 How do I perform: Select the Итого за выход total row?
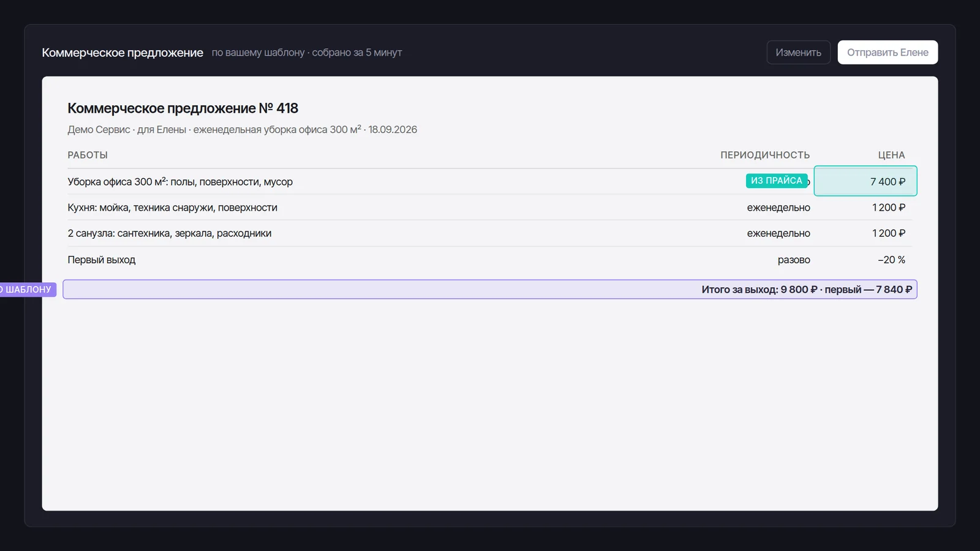click(x=490, y=290)
